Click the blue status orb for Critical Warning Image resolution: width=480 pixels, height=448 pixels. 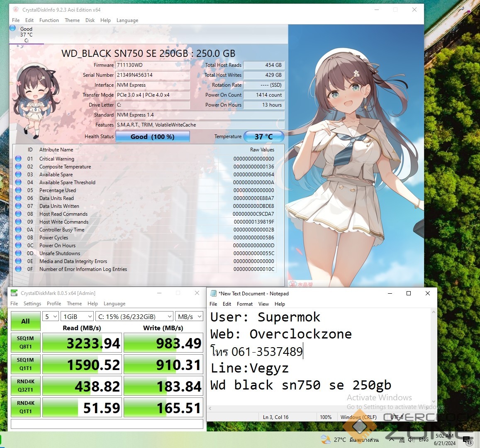click(18, 158)
